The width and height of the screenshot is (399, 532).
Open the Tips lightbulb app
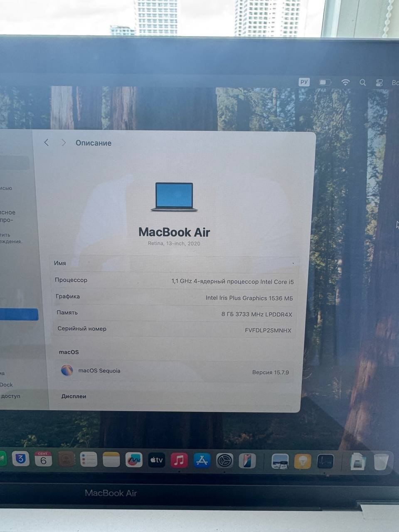point(303,461)
